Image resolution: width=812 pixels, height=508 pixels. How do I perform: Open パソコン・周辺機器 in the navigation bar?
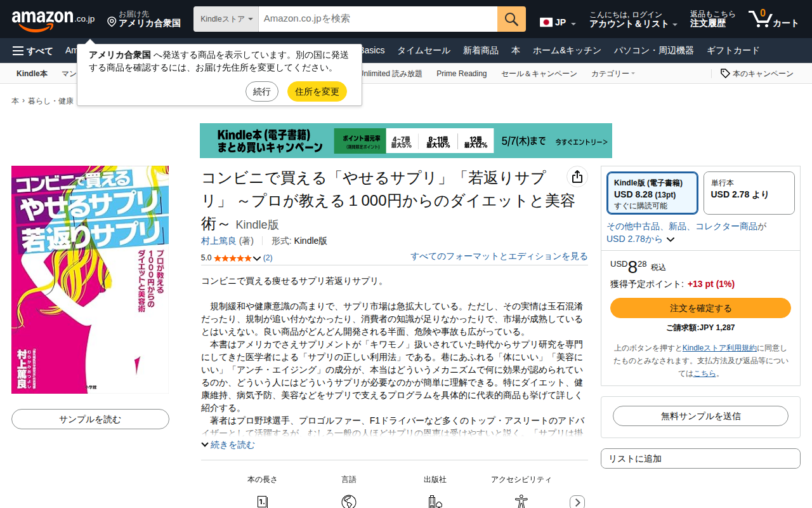pyautogui.click(x=654, y=51)
